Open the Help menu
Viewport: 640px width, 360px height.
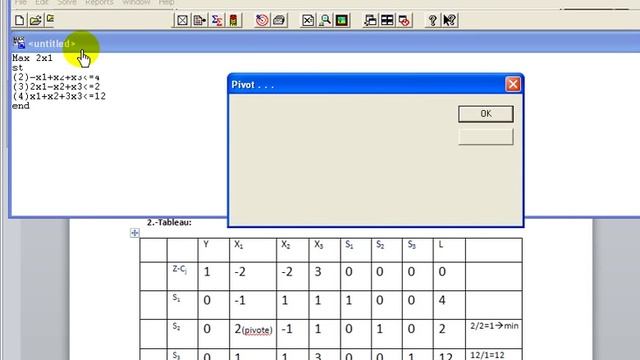click(167, 2)
